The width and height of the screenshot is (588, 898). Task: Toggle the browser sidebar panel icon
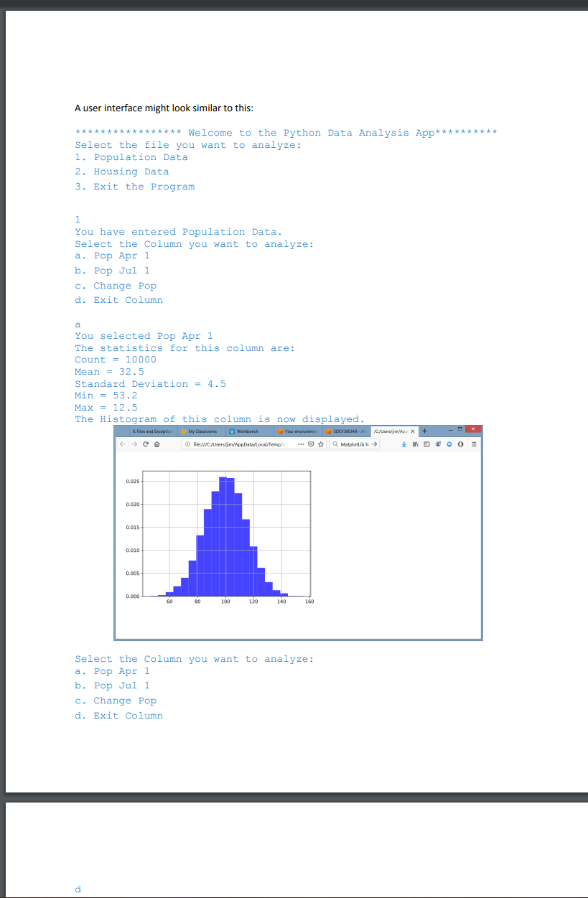pyautogui.click(x=426, y=443)
